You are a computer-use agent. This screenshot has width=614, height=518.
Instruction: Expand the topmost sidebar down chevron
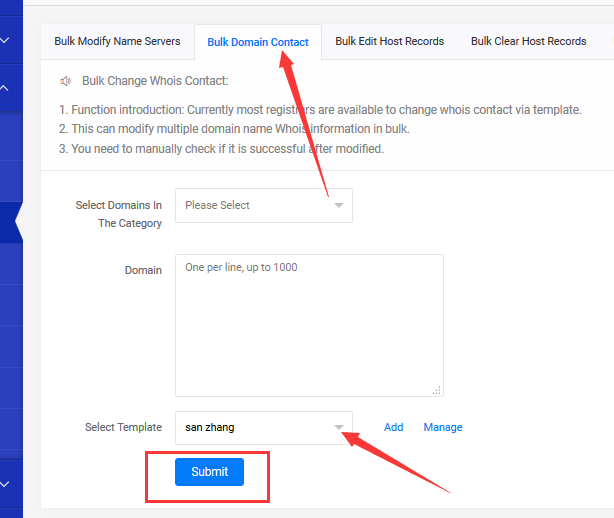click(x=5, y=40)
